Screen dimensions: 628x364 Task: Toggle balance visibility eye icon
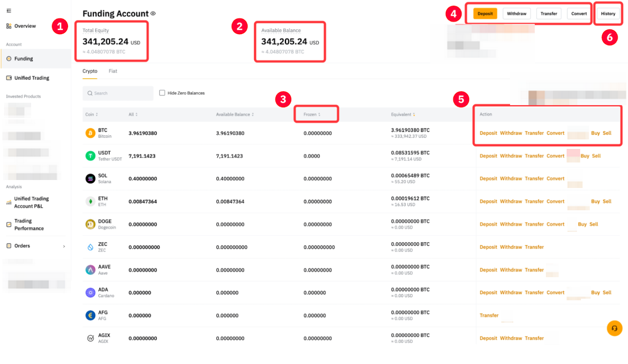[153, 14]
